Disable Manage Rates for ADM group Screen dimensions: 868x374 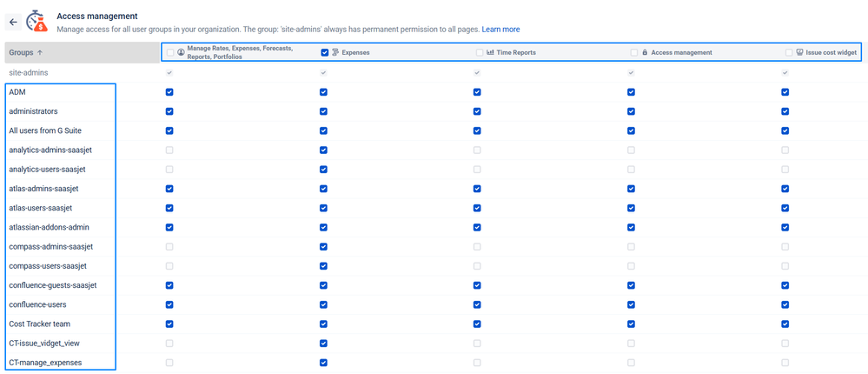(x=169, y=92)
